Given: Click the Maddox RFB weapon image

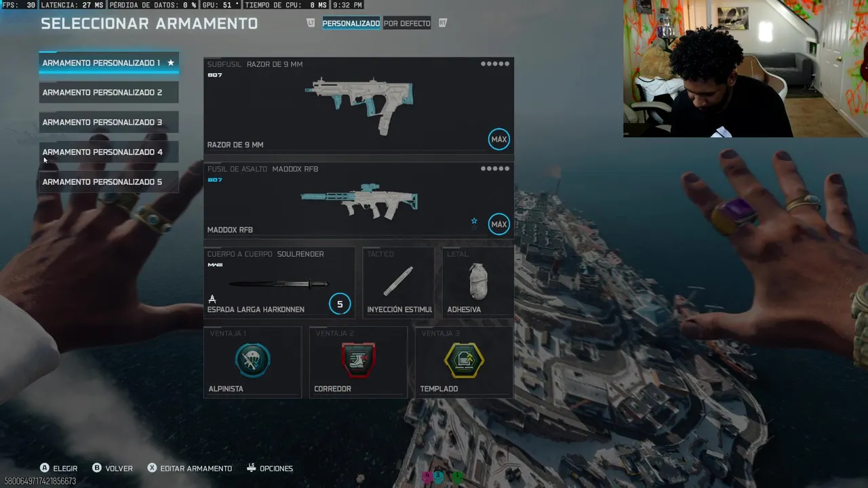Looking at the screenshot, I should click(x=359, y=201).
